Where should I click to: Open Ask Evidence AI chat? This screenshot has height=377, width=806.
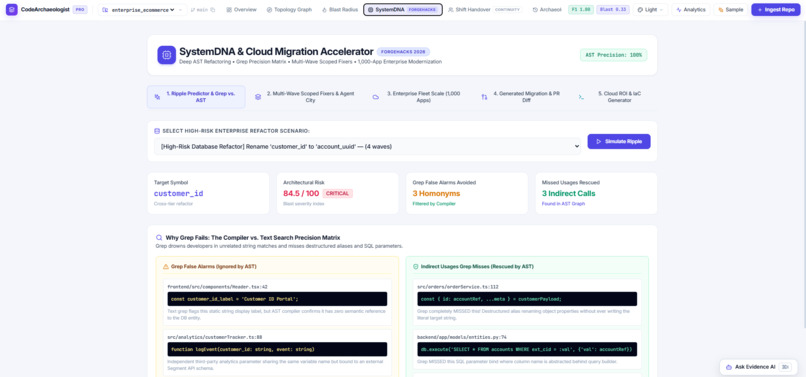coord(758,367)
